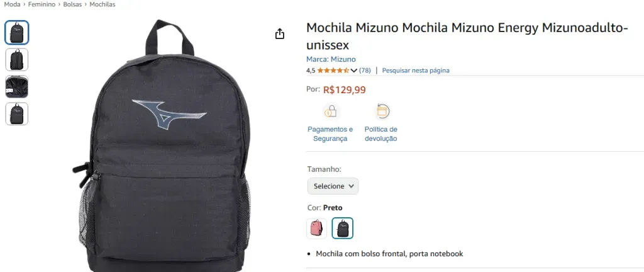Open the Moda breadcrumb category

[12, 4]
